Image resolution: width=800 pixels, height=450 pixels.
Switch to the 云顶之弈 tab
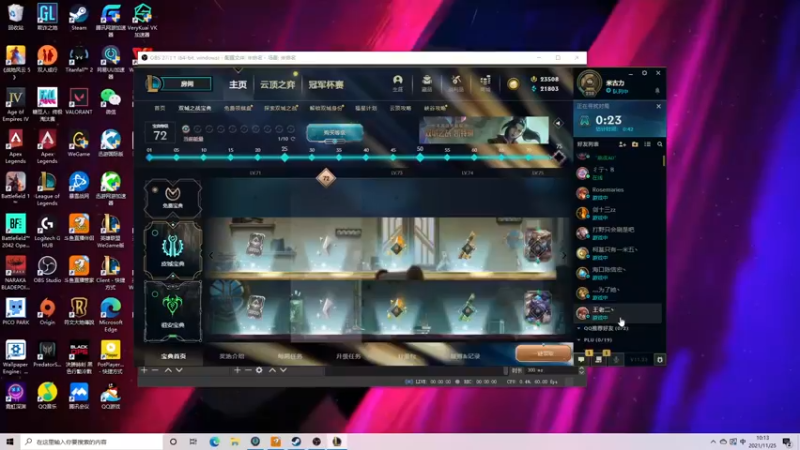coord(277,85)
